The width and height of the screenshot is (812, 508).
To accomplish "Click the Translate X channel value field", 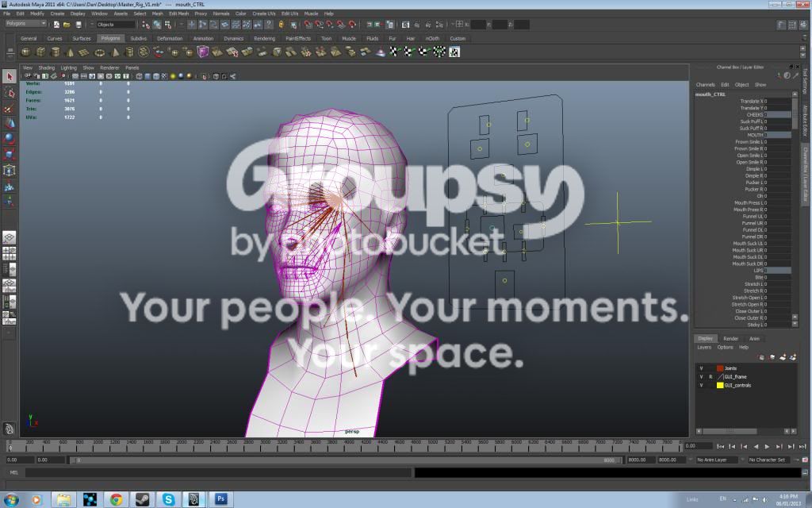I will [x=777, y=101].
